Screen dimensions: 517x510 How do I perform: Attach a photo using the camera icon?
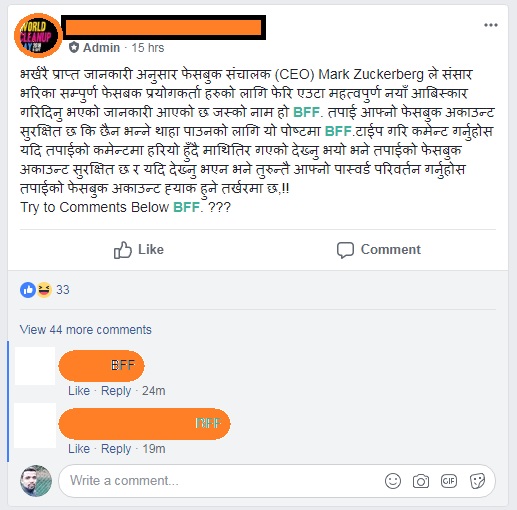pyautogui.click(x=421, y=481)
